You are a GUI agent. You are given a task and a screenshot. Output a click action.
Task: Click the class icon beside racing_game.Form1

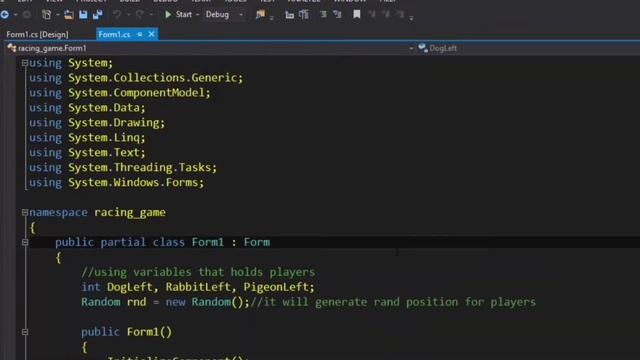[x=11, y=48]
